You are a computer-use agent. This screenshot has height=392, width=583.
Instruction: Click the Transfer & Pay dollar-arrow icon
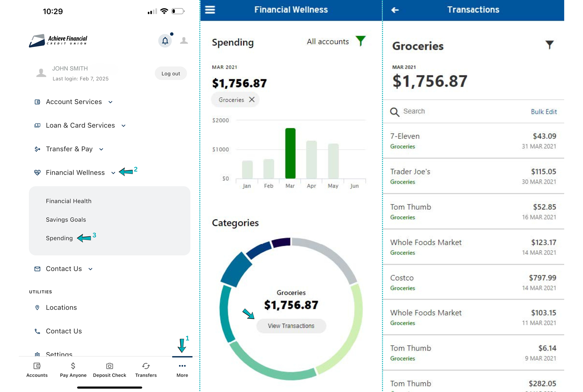click(x=37, y=149)
